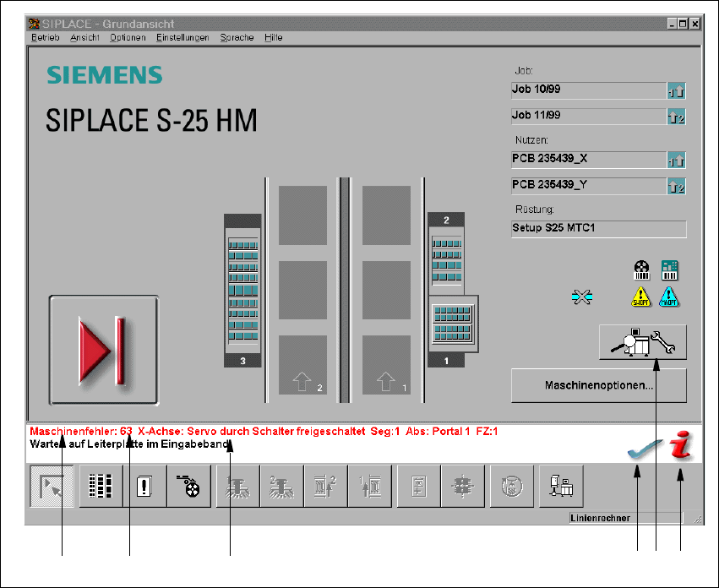
Task: Click the cyan conveyor width icon
Action: tap(582, 297)
